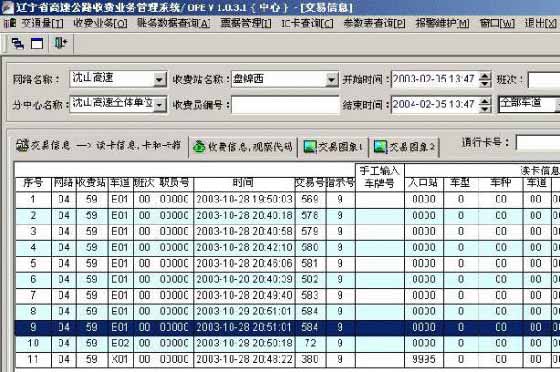Expand the 收费站名称 dropdown showing 盘锦西

331,80
